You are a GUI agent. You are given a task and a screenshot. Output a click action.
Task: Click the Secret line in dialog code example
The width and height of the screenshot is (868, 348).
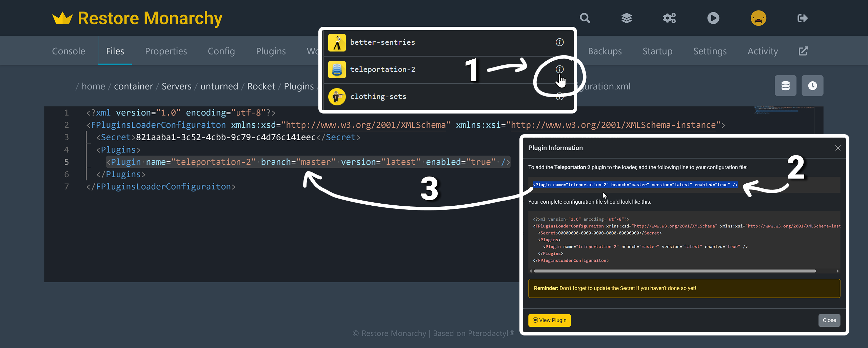tap(599, 233)
